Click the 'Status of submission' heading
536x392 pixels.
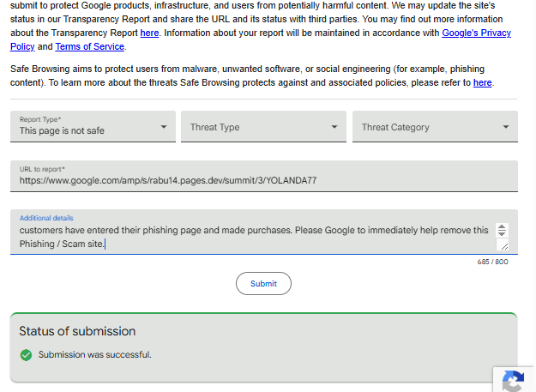click(x=77, y=331)
